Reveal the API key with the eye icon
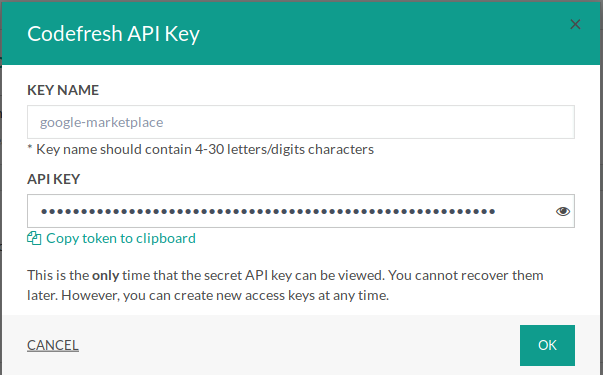Viewport: 603px width, 375px height. (563, 211)
